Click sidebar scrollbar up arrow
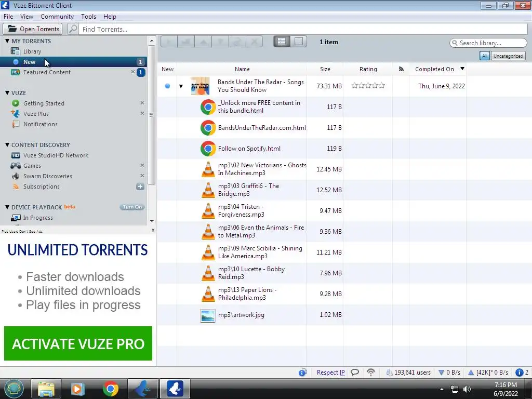 [152, 41]
